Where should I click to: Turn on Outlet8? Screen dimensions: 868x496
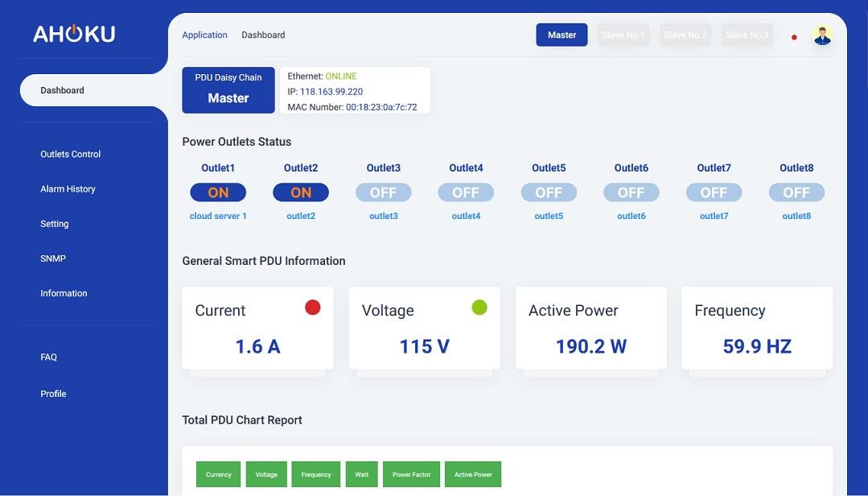click(796, 192)
